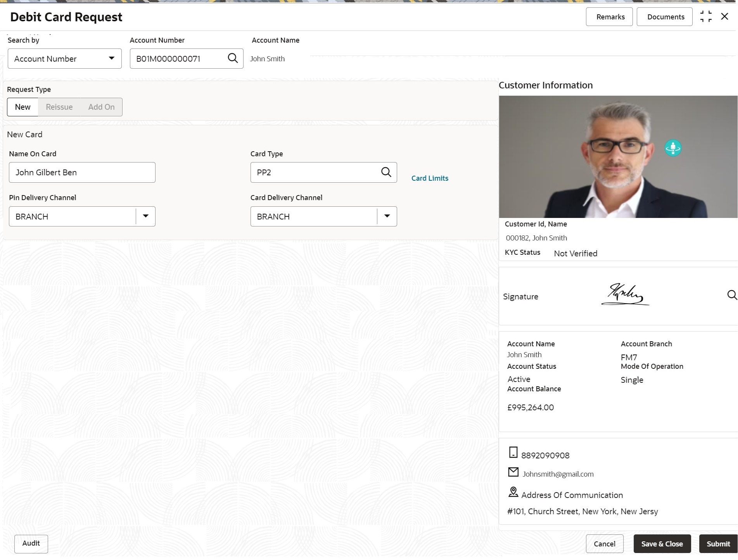Click the Card Type search magnifier icon
The width and height of the screenshot is (738, 560).
[x=386, y=172]
